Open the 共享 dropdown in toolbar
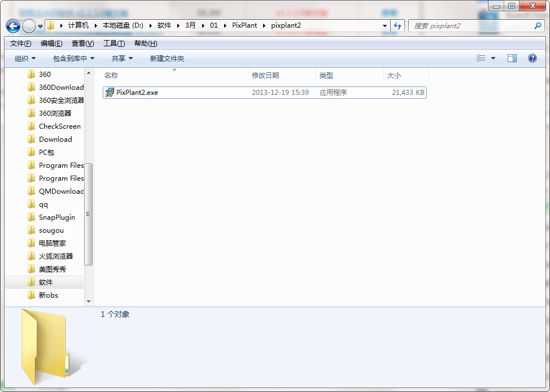 122,59
